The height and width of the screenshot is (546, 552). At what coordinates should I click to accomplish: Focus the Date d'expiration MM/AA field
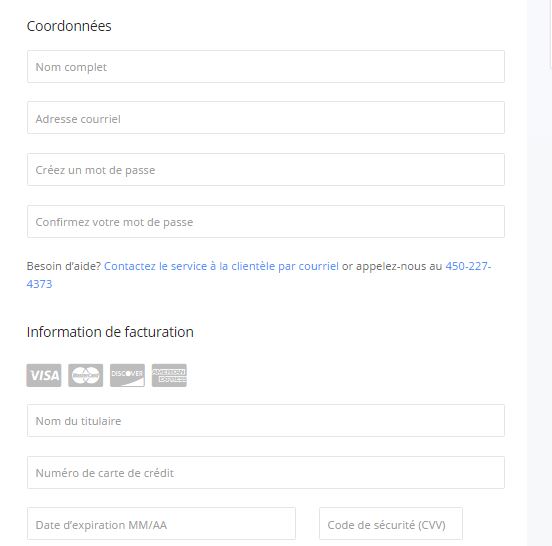pyautogui.click(x=161, y=523)
